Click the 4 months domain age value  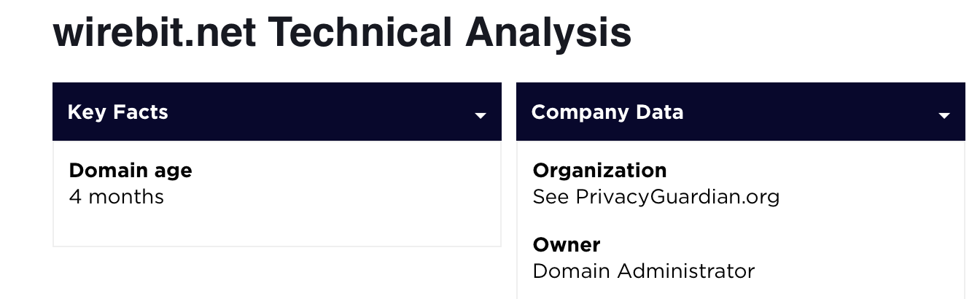click(x=116, y=197)
